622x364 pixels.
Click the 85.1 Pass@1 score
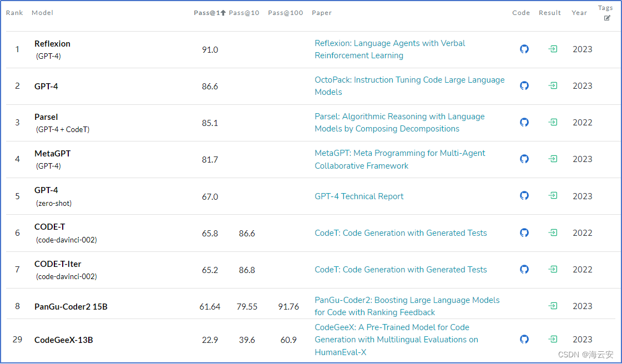point(210,123)
